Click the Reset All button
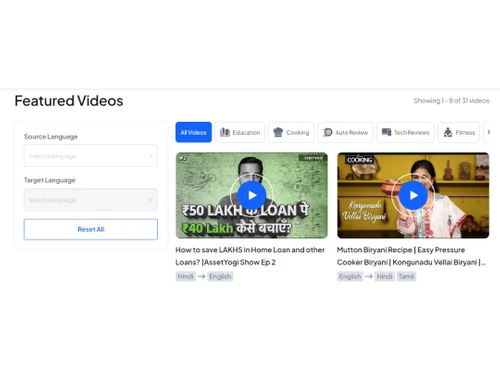Screen dimensions: 500x375 (91, 229)
